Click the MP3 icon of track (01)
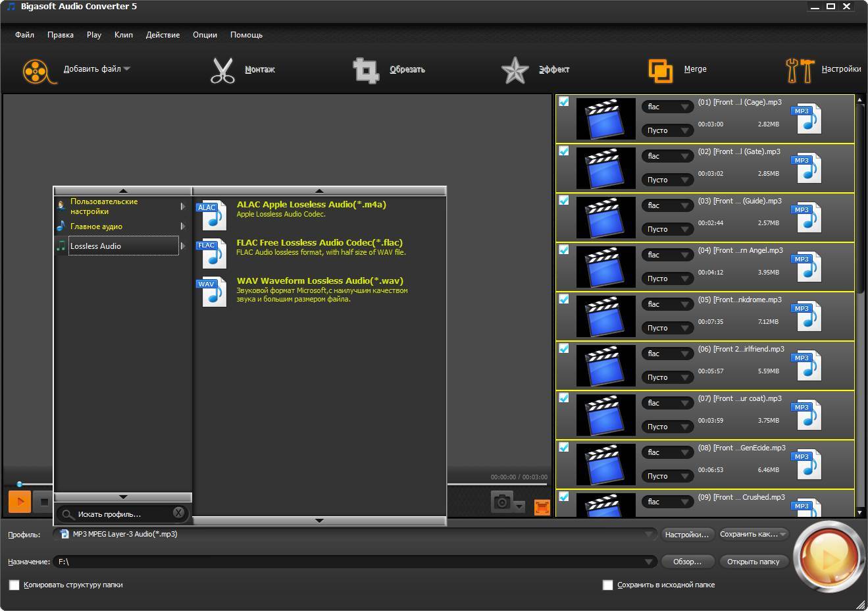The height and width of the screenshot is (611, 868). click(x=806, y=119)
